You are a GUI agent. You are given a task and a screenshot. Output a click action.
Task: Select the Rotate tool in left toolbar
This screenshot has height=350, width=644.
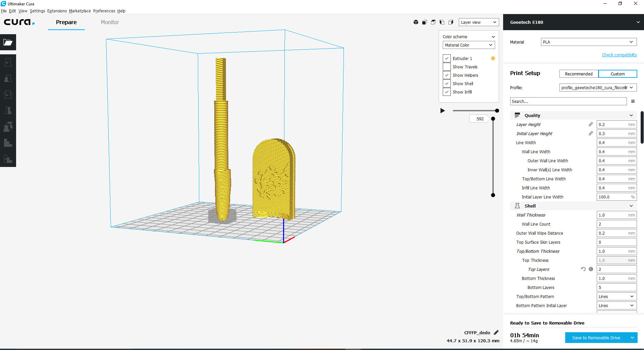(8, 95)
